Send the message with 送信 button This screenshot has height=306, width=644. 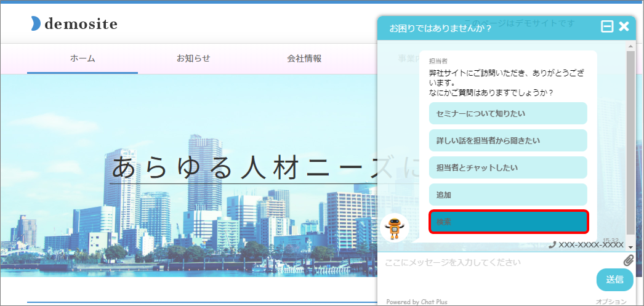coord(615,280)
